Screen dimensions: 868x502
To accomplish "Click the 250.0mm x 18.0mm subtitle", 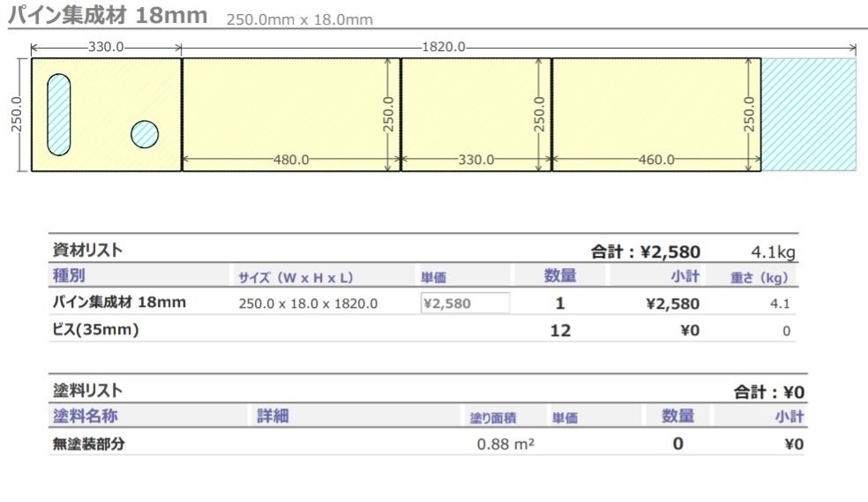I will (x=300, y=20).
